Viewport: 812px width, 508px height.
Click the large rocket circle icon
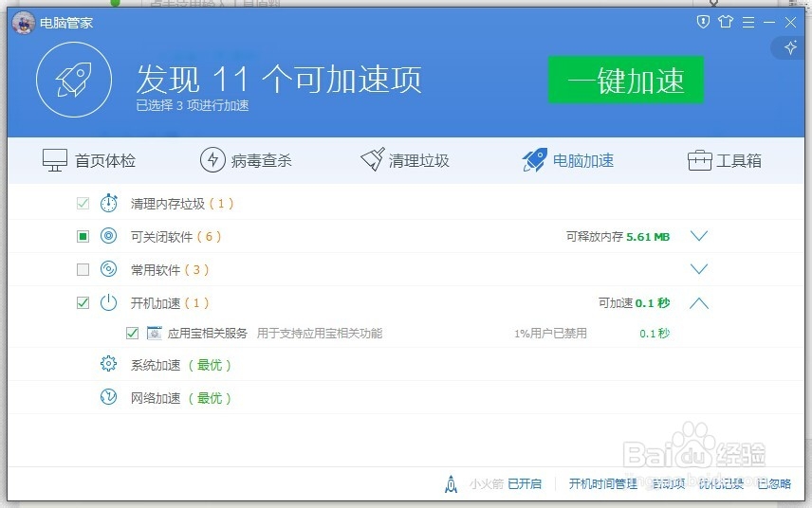(x=74, y=80)
